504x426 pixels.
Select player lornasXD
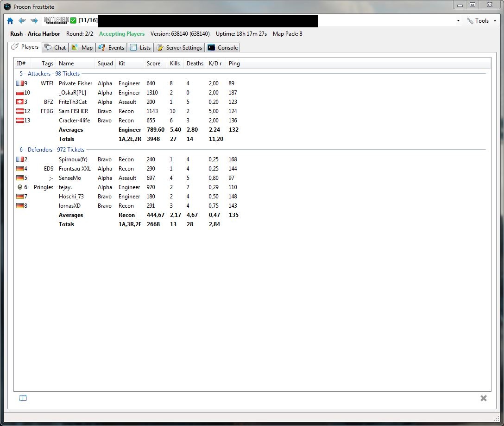click(x=69, y=206)
